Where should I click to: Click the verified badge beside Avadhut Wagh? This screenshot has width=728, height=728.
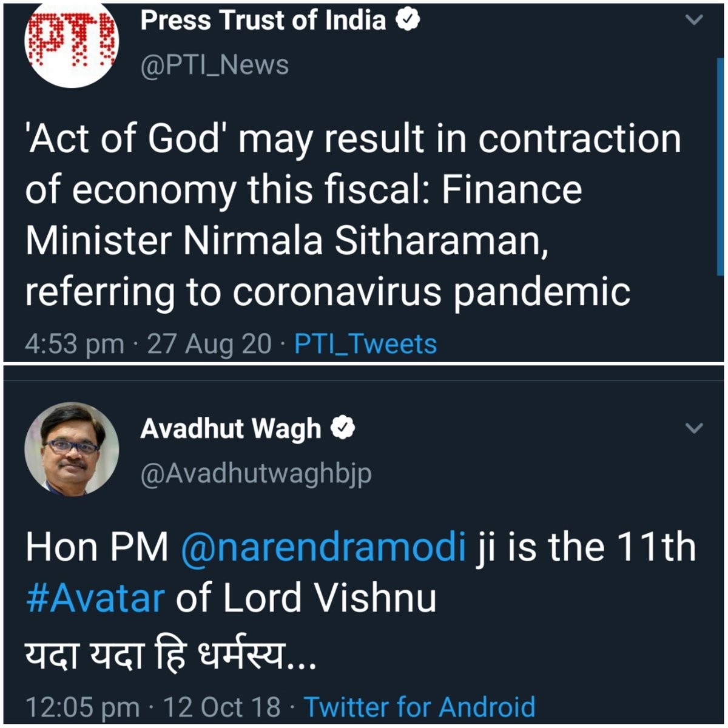(343, 428)
